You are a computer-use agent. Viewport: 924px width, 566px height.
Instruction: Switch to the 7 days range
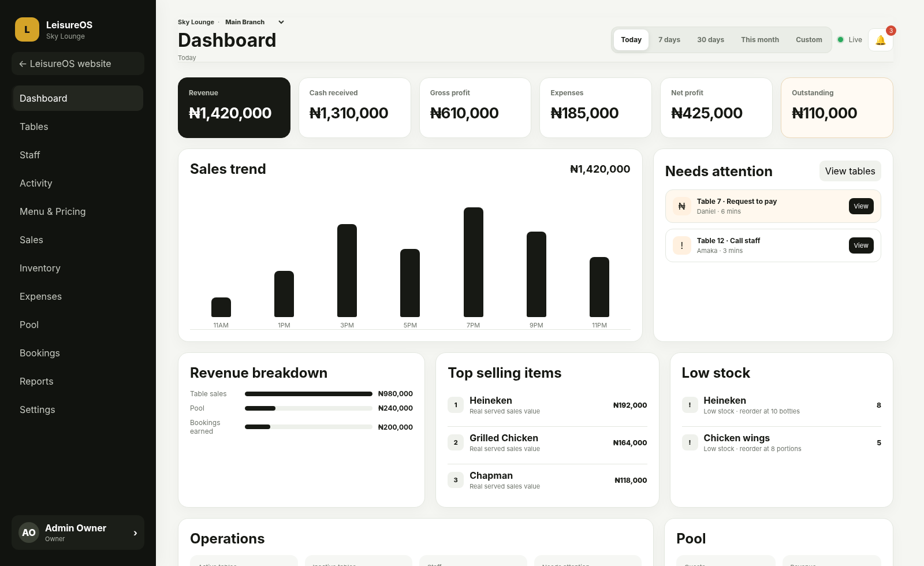669,40
